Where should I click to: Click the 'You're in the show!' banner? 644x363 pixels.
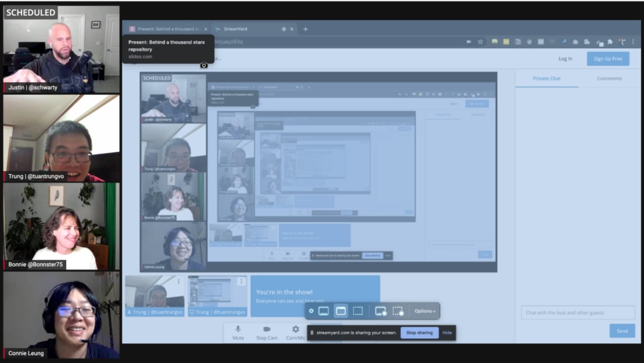315,296
